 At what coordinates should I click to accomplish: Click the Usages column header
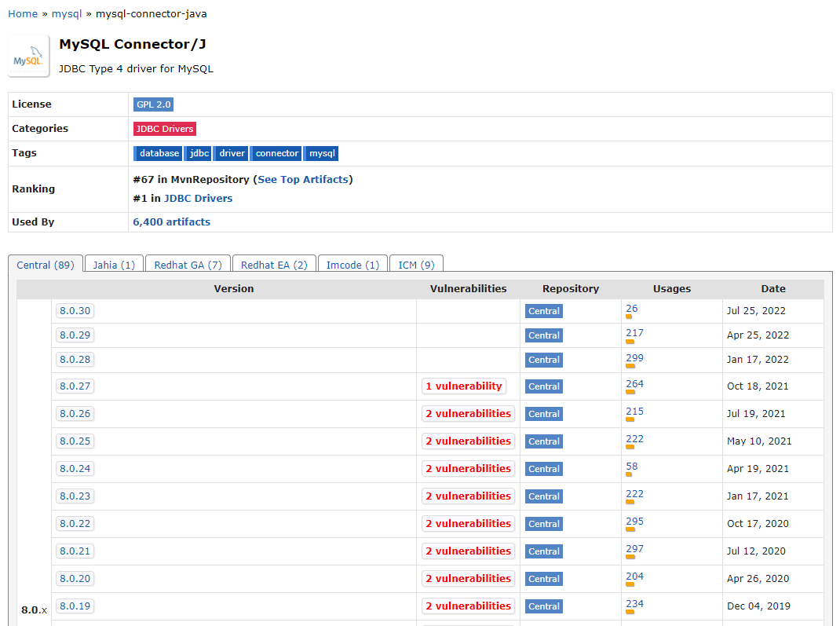point(672,289)
